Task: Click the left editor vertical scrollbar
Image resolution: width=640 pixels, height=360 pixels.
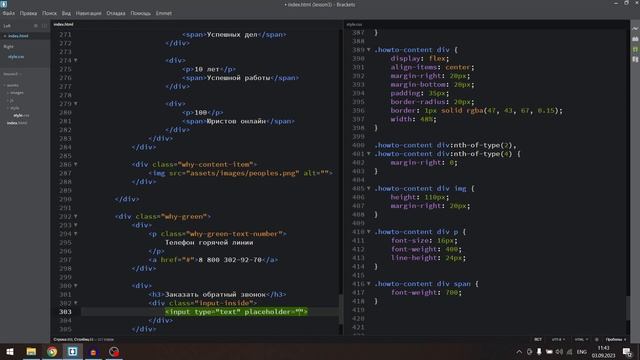Action: [340, 309]
